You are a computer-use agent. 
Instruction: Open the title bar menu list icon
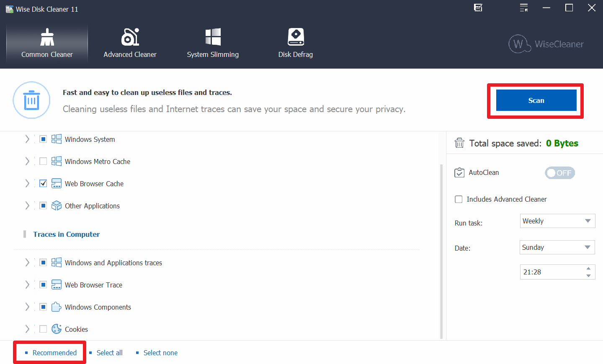coord(524,8)
